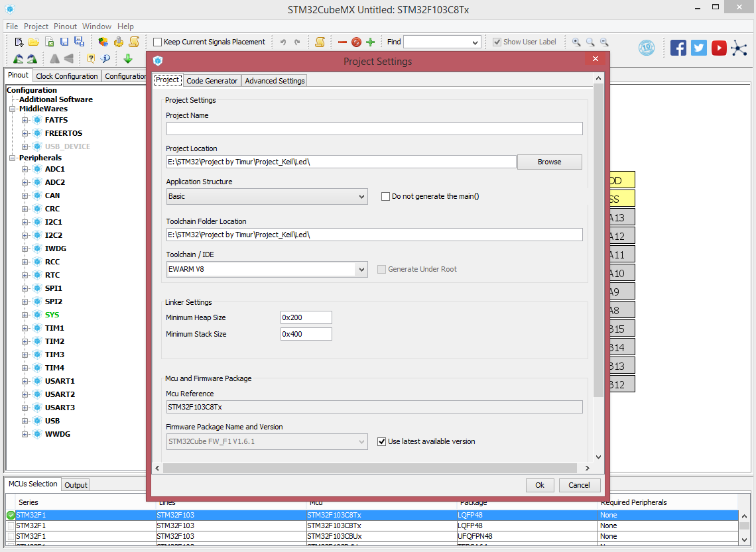Collapse the Peripherals tree group

pos(12,158)
